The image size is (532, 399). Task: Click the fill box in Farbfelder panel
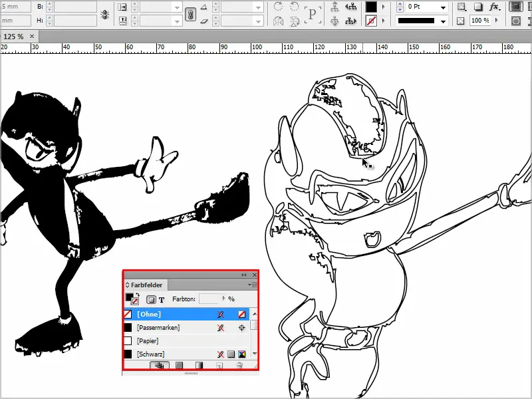pyautogui.click(x=129, y=297)
